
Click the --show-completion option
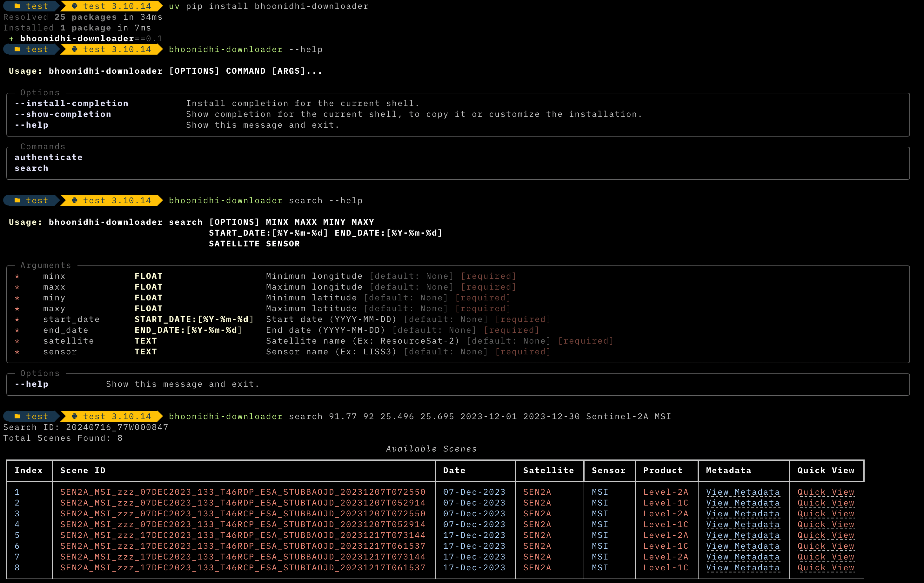(63, 114)
